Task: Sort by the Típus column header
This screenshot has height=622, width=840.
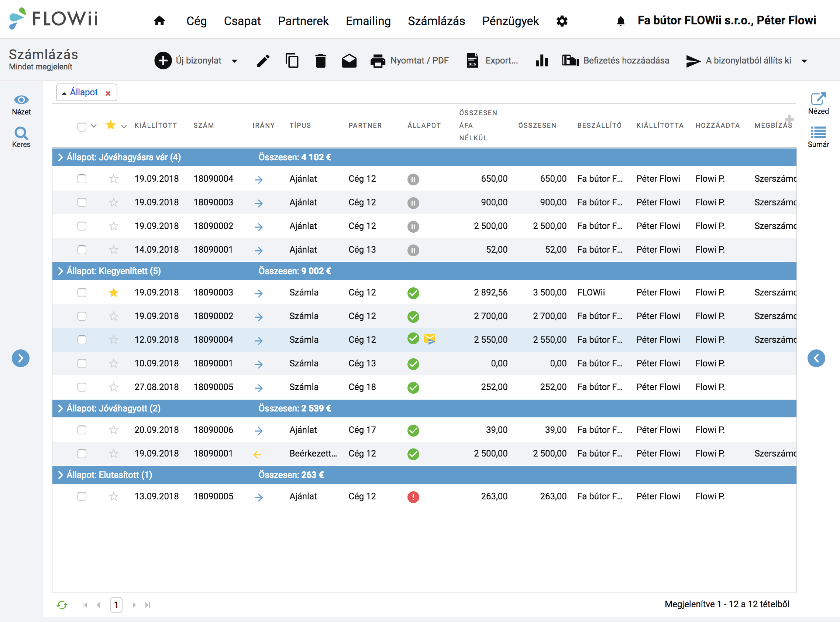Action: coord(300,125)
